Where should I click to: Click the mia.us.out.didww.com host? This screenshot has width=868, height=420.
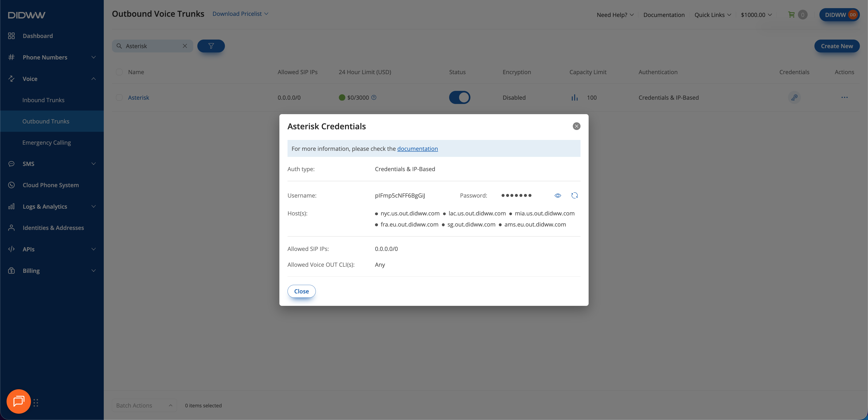pos(545,213)
